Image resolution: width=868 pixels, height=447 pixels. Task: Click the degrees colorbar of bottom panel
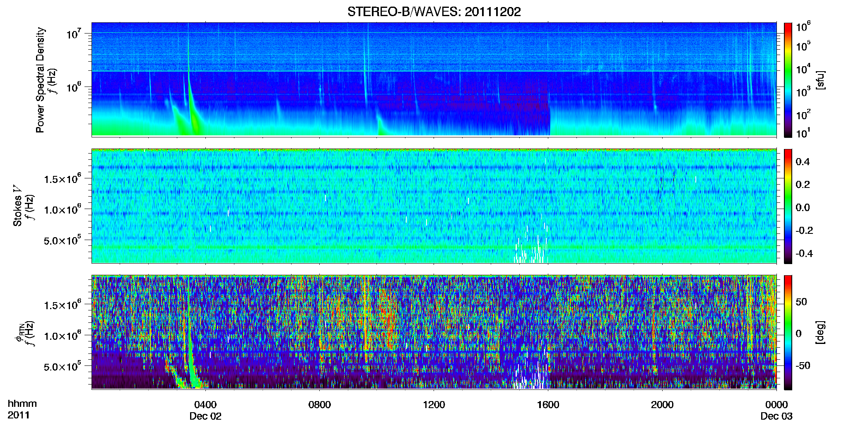[788, 332]
